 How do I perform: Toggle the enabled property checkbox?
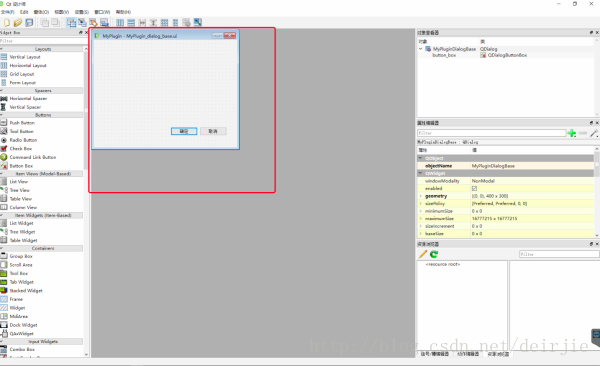(474, 188)
